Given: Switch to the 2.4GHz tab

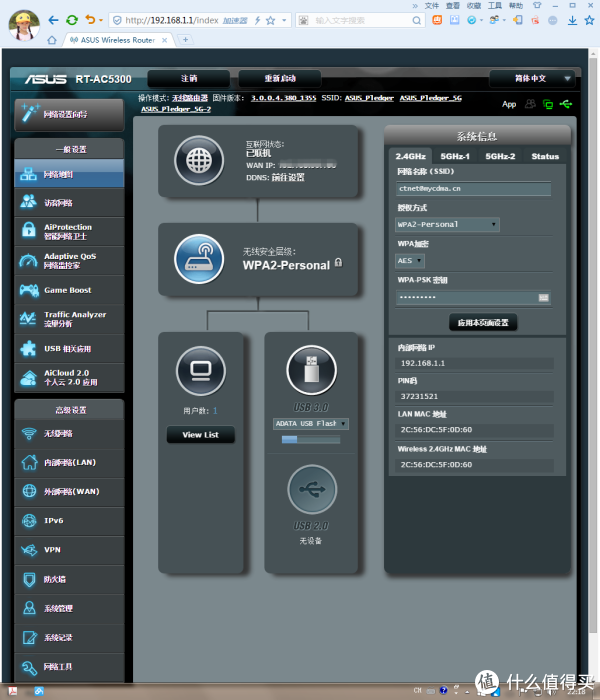Looking at the screenshot, I should tap(410, 156).
